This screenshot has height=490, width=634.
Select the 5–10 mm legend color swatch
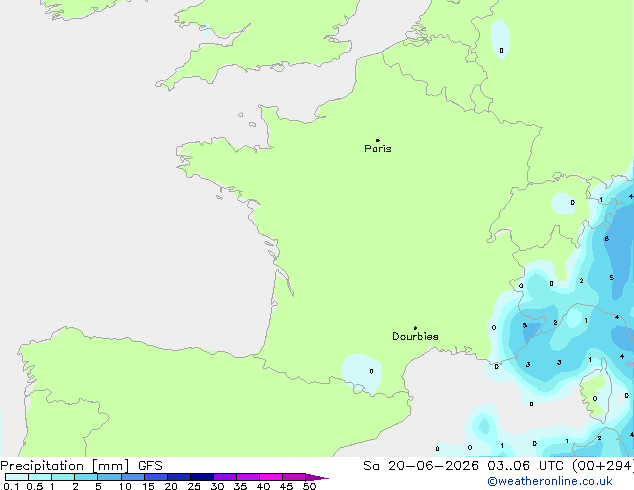tap(109, 477)
